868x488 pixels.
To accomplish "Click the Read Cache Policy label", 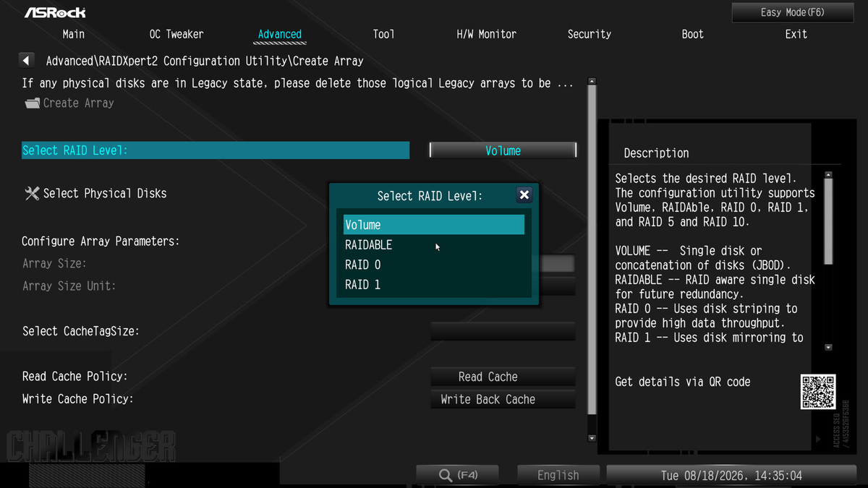I will coord(75,377).
